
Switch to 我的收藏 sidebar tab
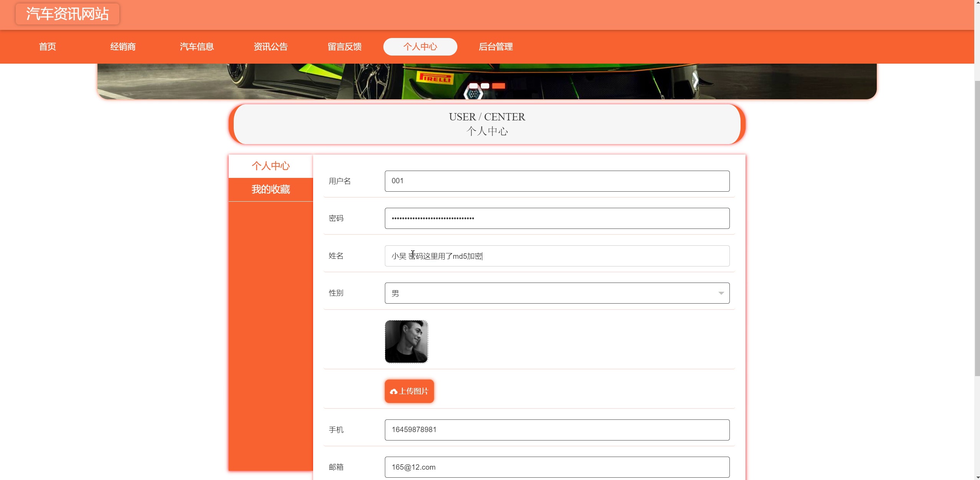271,189
